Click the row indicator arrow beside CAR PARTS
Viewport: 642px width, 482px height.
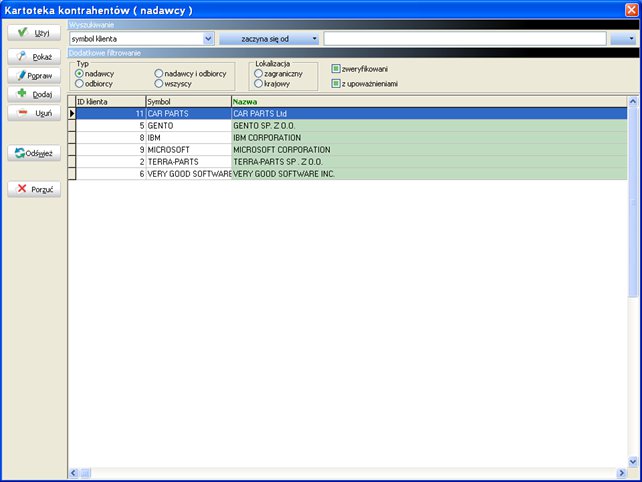(72, 113)
